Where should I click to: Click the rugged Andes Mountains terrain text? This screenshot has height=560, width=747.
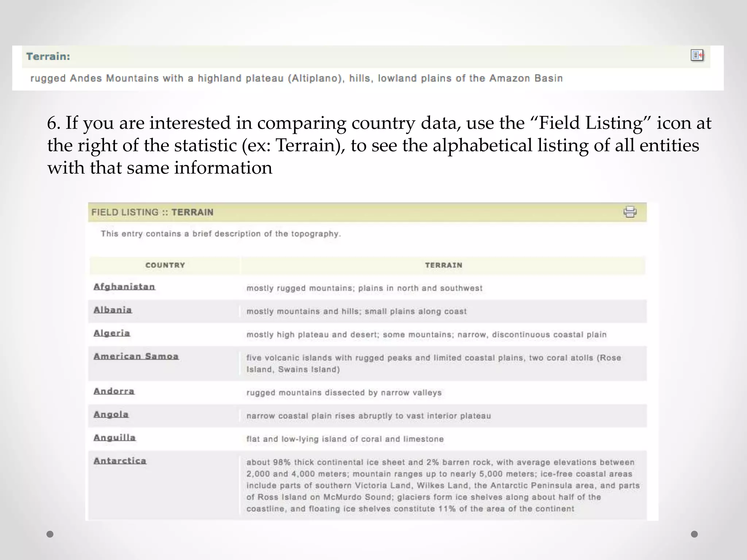(x=296, y=78)
